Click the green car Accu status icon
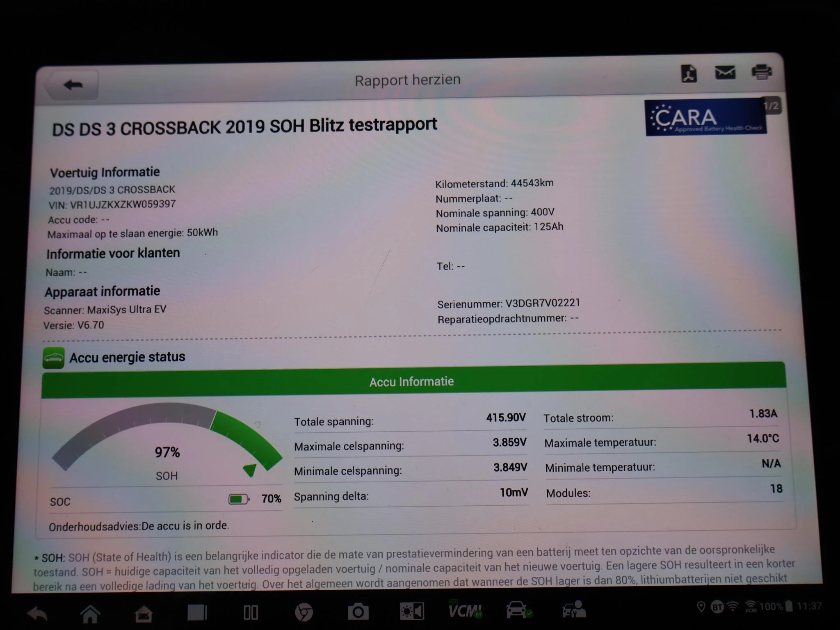 click(x=54, y=358)
